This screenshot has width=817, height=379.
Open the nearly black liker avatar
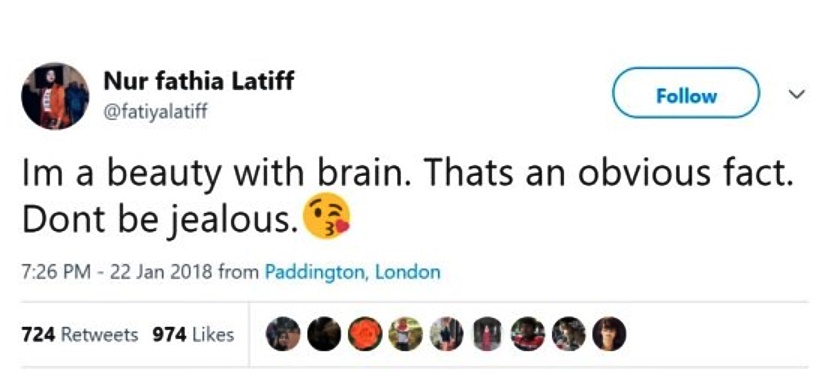[x=324, y=334]
